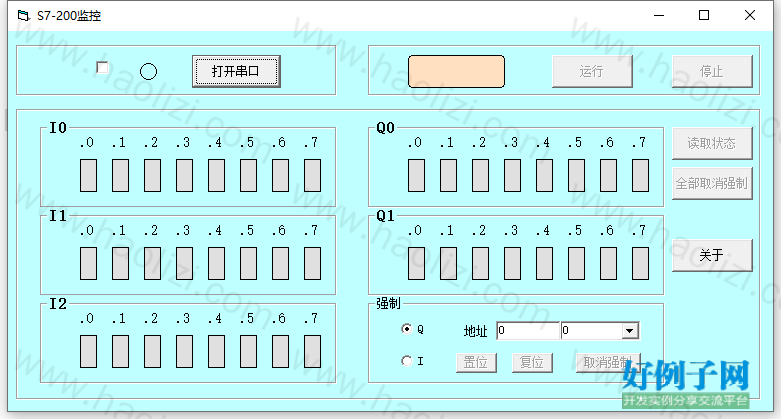The height and width of the screenshot is (419, 781).
Task: Click the 打开串口 button
Action: pos(236,71)
